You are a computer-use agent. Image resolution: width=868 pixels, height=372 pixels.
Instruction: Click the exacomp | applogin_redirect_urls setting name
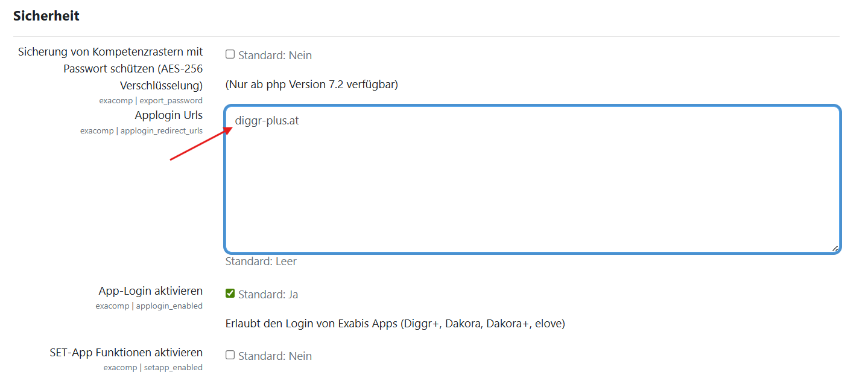(141, 130)
